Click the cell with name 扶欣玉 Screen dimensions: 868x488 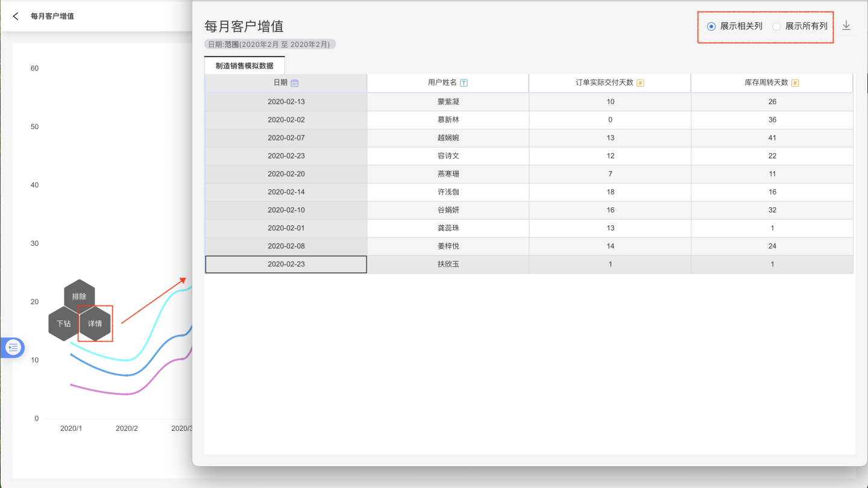tap(448, 264)
